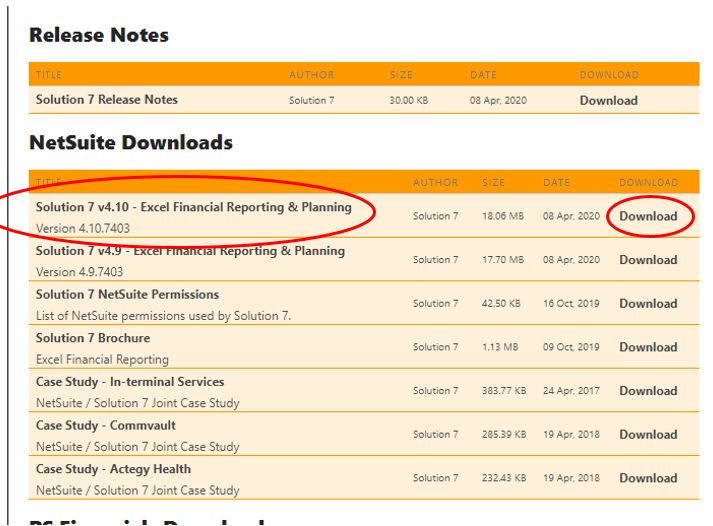Select the Solution 7 NetSuite Permissions title

[x=127, y=295]
